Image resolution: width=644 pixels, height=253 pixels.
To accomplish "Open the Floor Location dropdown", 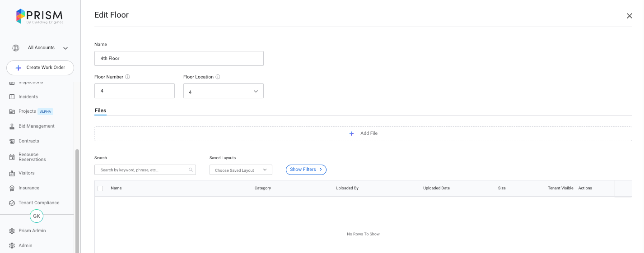I will click(x=223, y=92).
